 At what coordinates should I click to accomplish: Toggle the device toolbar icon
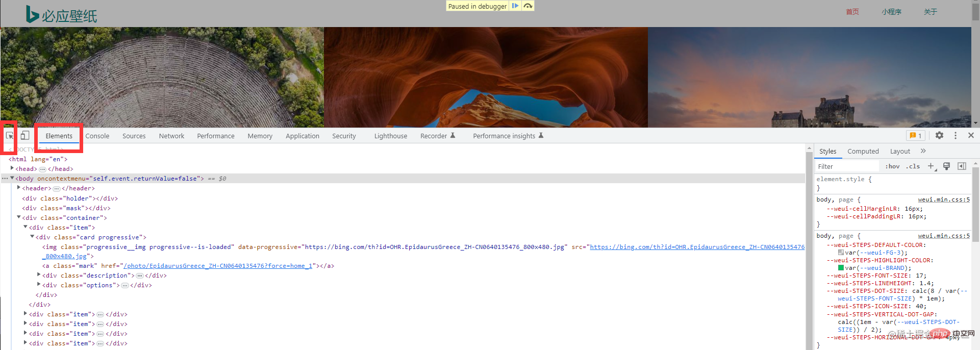(25, 136)
